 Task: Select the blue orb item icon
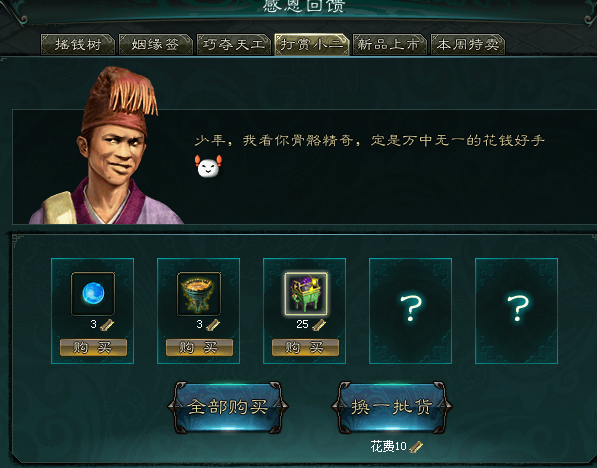[93, 294]
